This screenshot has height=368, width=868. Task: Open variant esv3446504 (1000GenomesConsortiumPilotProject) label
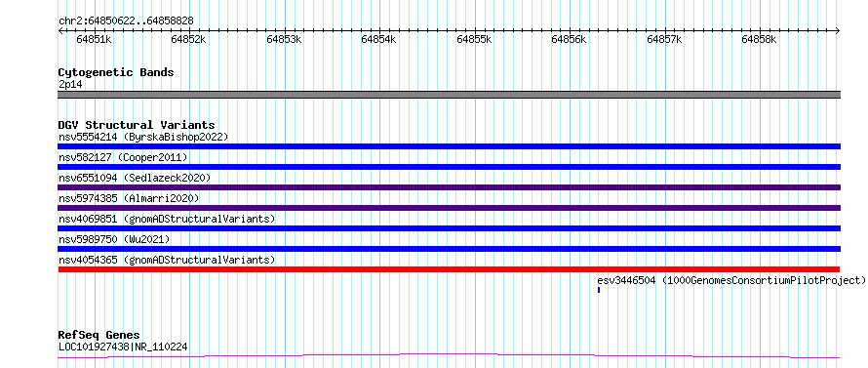pyautogui.click(x=731, y=280)
